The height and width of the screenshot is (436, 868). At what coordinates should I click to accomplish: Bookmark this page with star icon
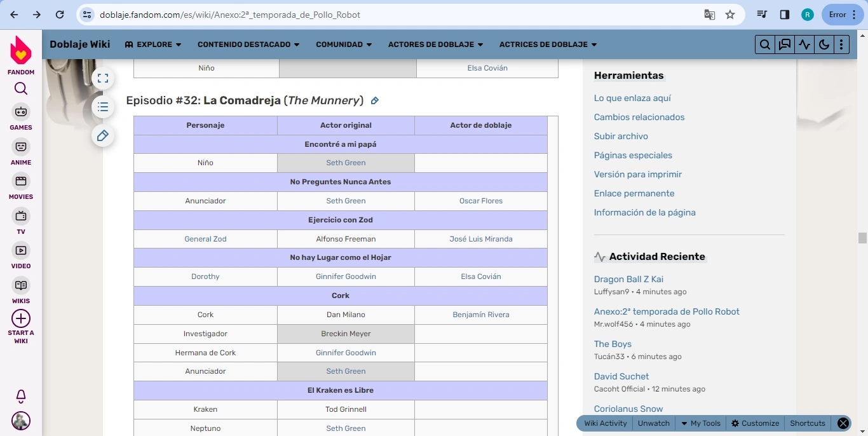click(x=730, y=15)
